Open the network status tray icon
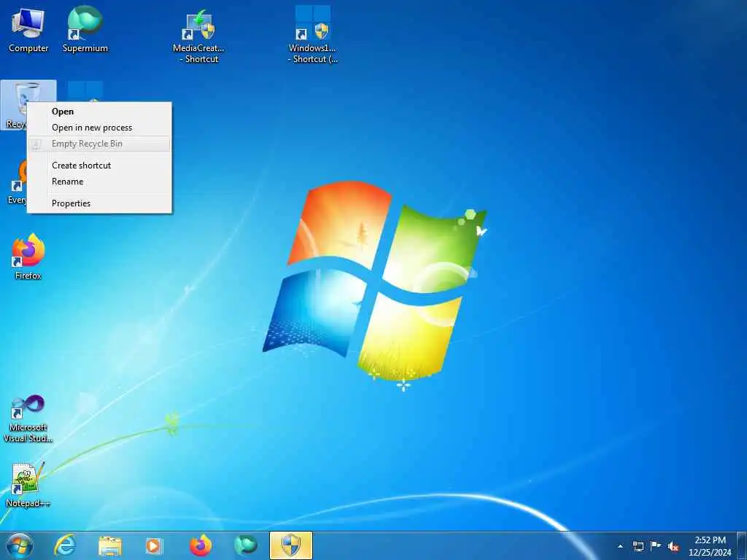747x560 pixels. [x=638, y=546]
